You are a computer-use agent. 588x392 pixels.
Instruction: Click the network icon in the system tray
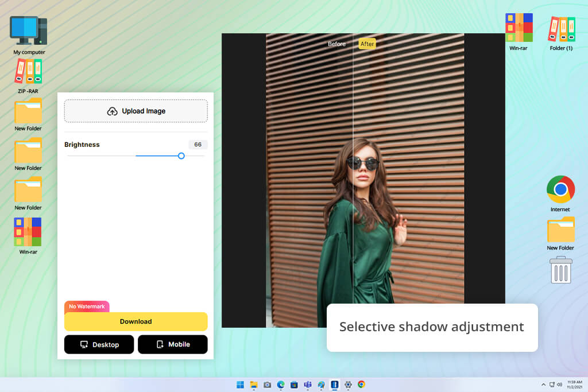point(552,385)
